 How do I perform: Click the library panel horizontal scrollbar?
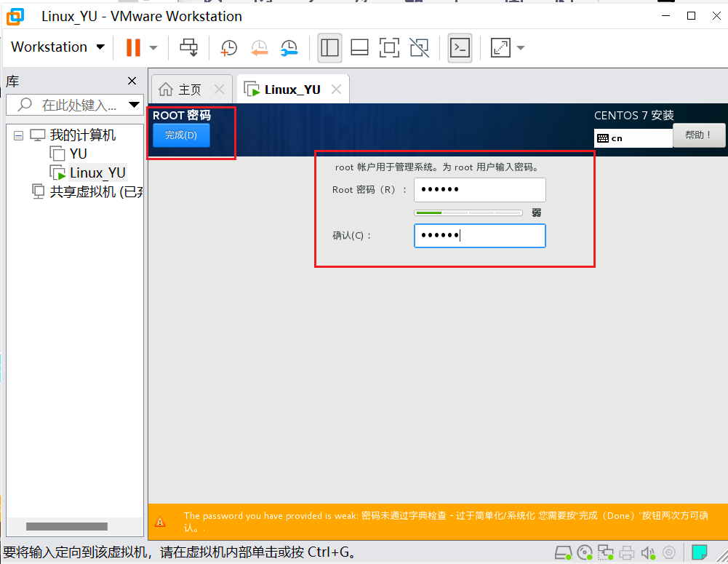tap(67, 526)
